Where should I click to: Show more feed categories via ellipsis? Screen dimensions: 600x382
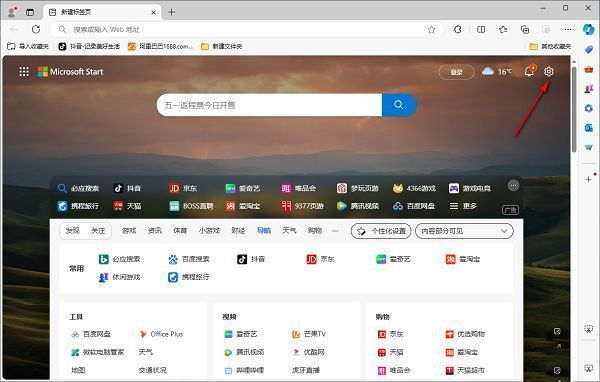(335, 231)
